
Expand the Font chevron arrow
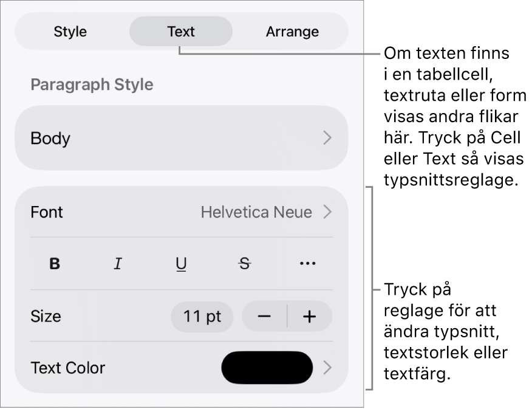coord(327,212)
